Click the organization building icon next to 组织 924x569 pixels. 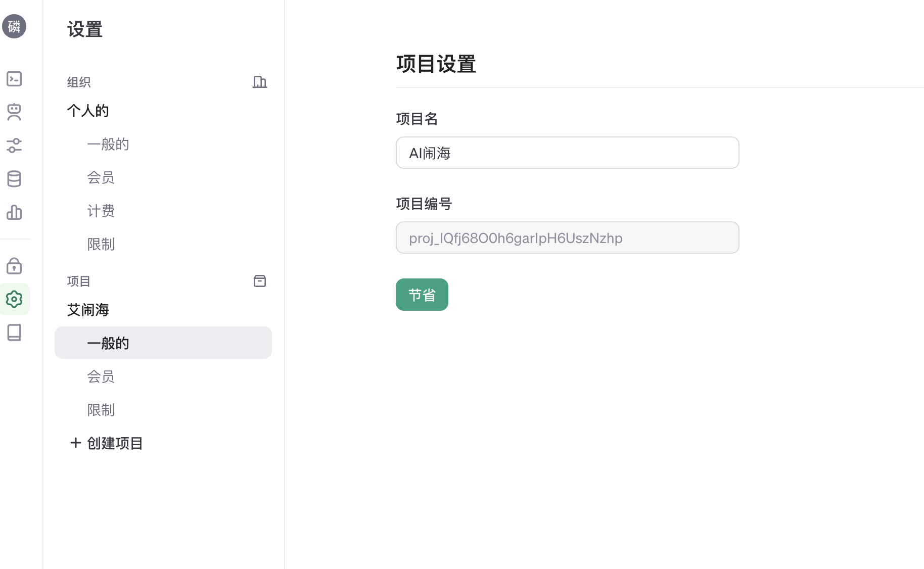pos(260,82)
